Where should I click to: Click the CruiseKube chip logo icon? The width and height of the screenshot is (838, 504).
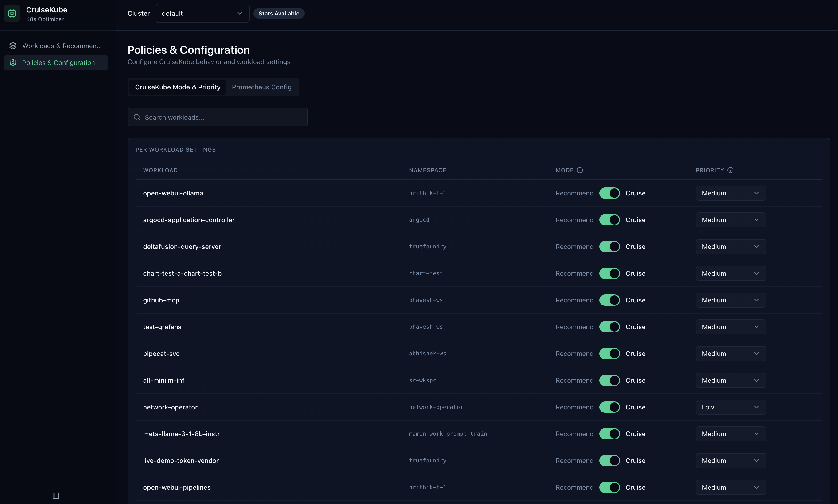12,14
